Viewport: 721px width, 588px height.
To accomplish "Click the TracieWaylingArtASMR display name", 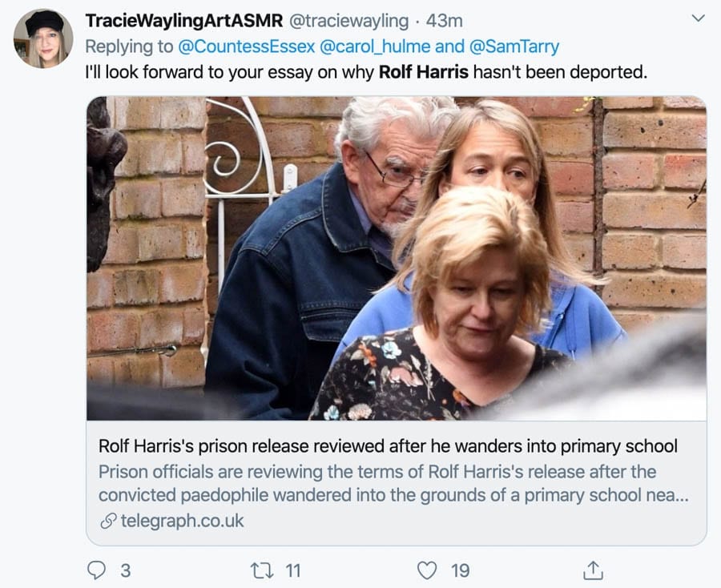I will point(183,20).
